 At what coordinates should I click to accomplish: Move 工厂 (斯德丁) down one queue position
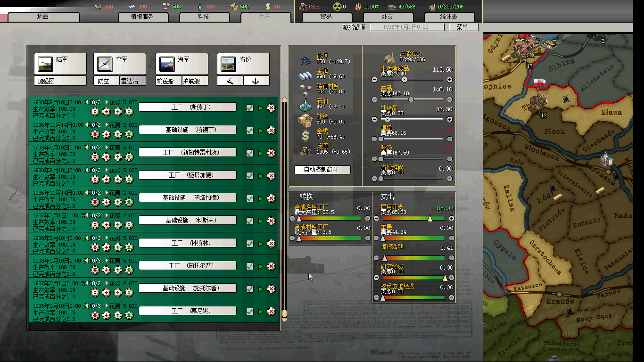point(107,112)
